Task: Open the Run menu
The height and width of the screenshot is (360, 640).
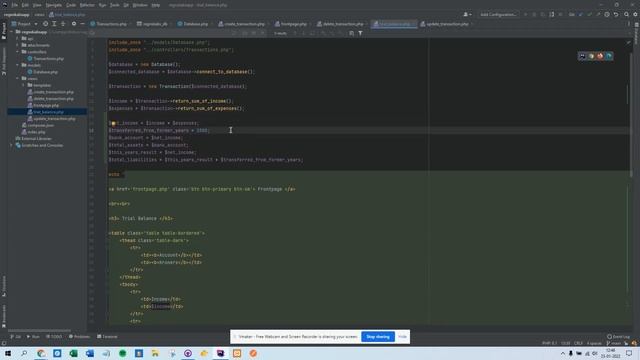Action: pyautogui.click(x=102, y=5)
